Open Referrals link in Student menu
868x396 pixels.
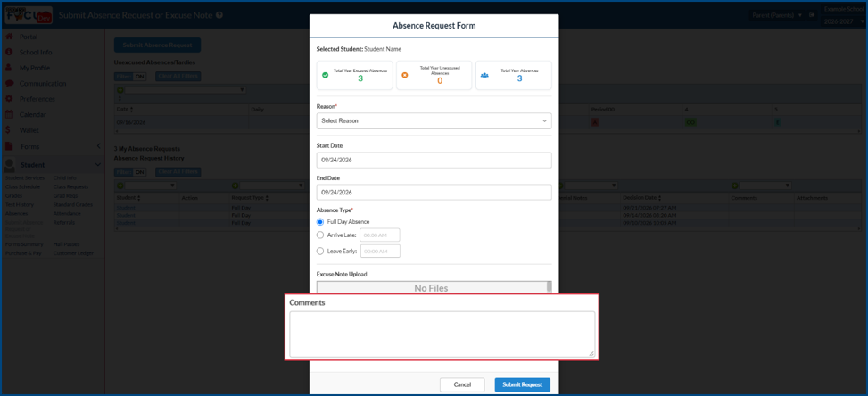point(63,222)
